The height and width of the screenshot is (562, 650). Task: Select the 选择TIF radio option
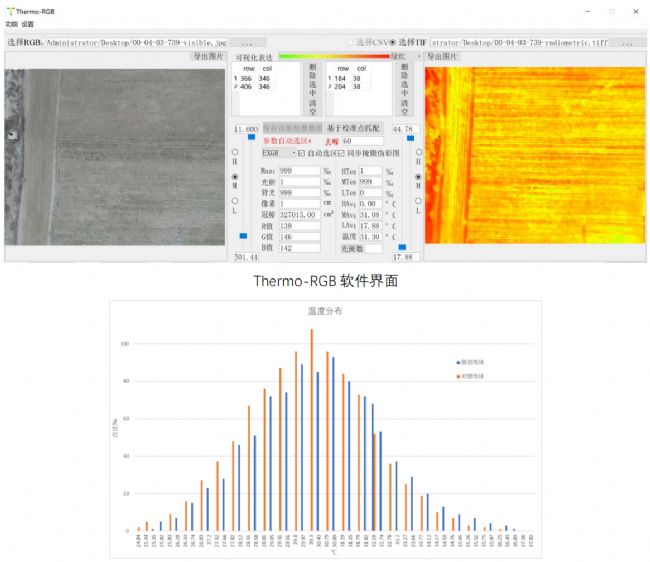coord(393,43)
